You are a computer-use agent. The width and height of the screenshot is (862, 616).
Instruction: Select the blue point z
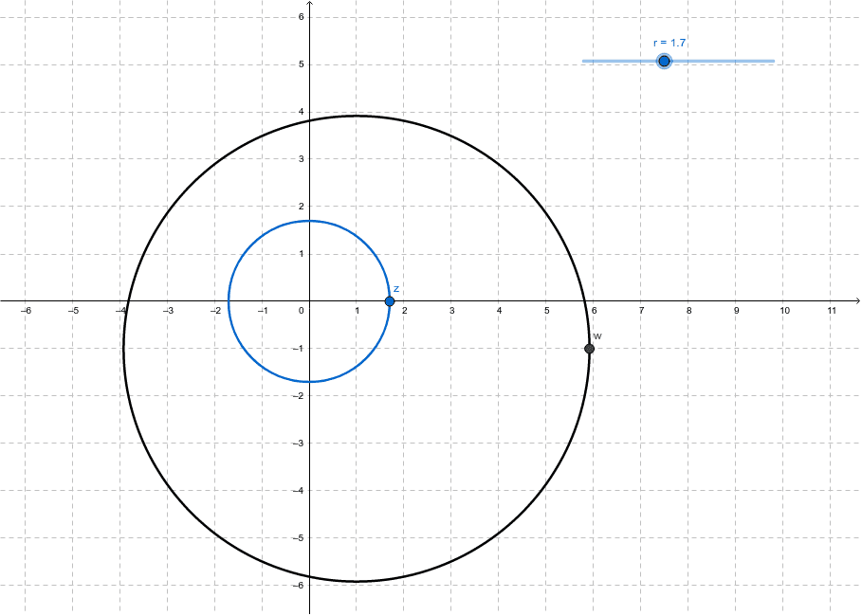(390, 301)
